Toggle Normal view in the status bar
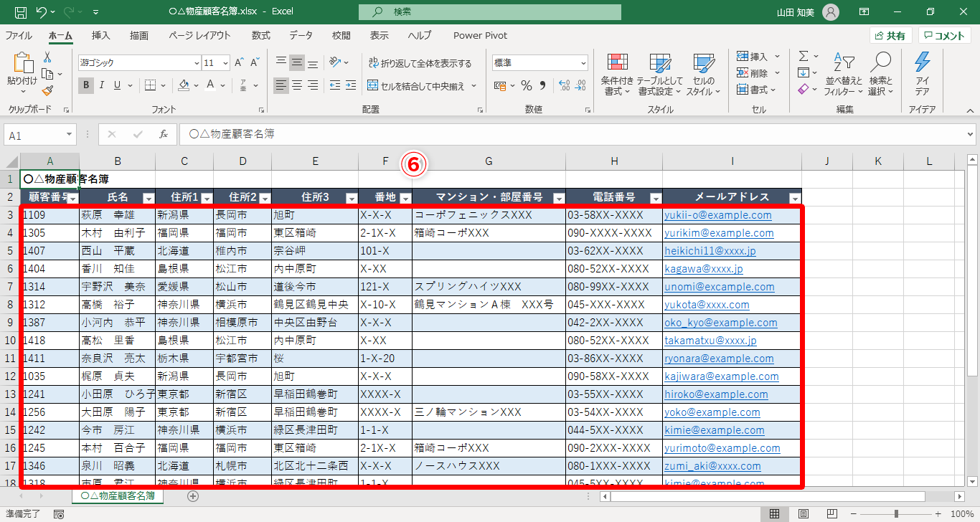This screenshot has width=980, height=522. (x=775, y=514)
